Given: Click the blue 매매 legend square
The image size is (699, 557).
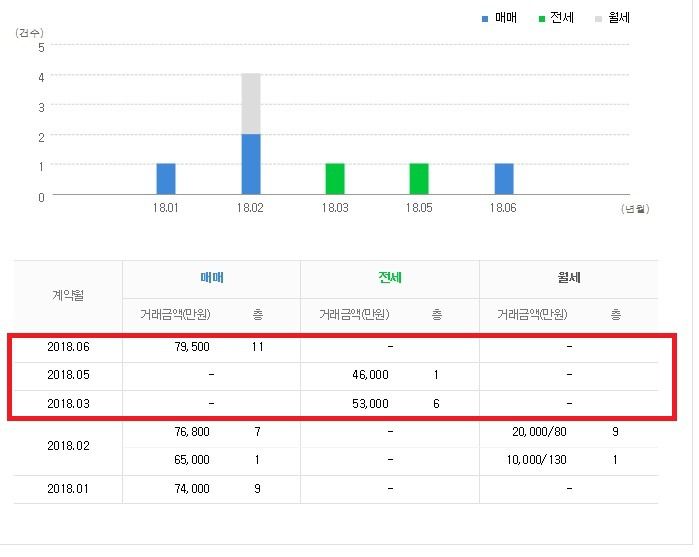Looking at the screenshot, I should (x=485, y=19).
